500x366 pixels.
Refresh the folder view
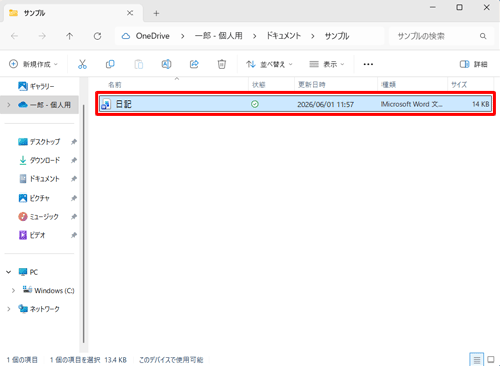point(97,36)
